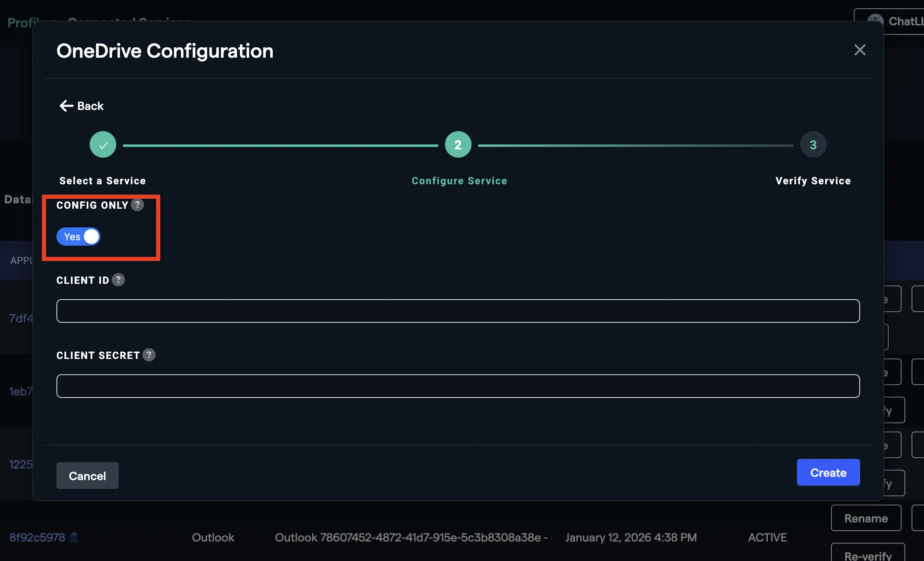Copy the 8f92c5978 ID with clipboard icon

coord(74,537)
